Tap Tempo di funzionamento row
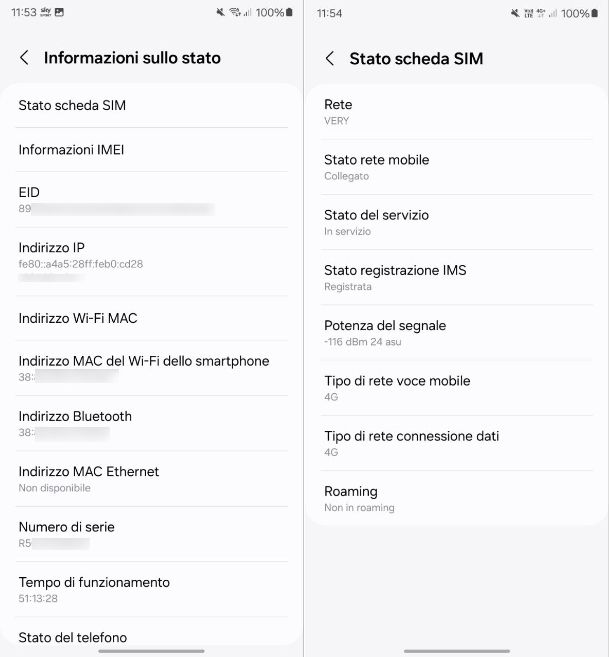This screenshot has width=610, height=657. coord(152,589)
